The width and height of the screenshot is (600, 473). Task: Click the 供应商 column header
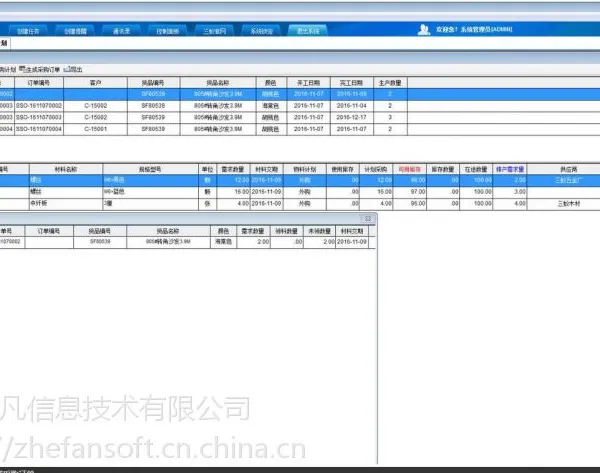pyautogui.click(x=569, y=169)
